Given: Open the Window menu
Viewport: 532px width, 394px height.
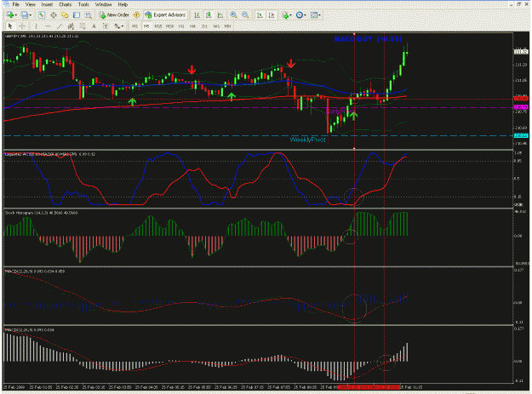Looking at the screenshot, I should (103, 4).
